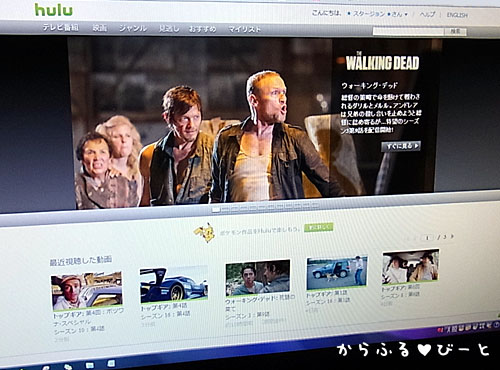
Task: Click the シーズン 3 line under ウォーキング・デッド
Action: click(248, 315)
